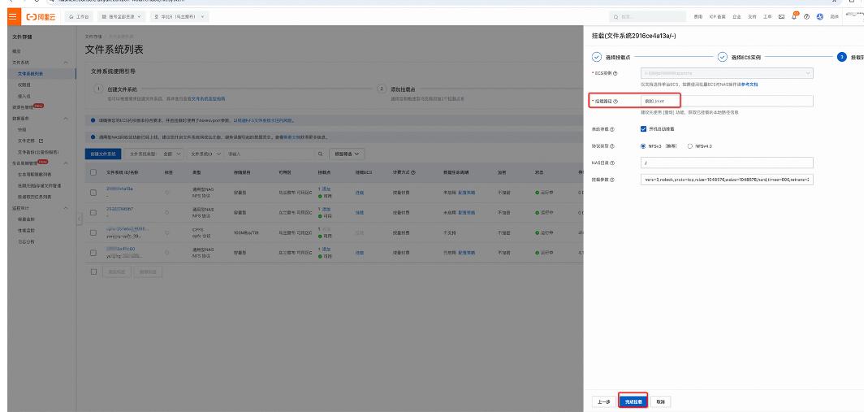
Task: Collapse the 文件系统 sidebar group
Action: tap(66, 63)
